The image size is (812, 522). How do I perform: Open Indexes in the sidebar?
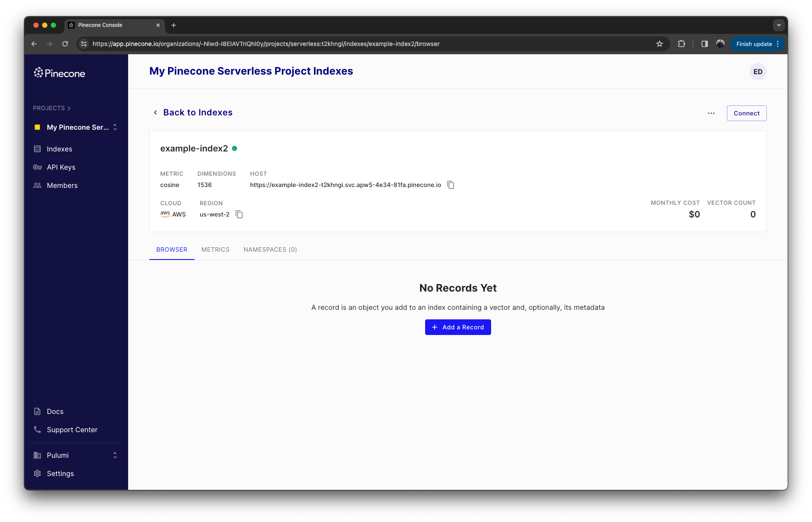(59, 149)
